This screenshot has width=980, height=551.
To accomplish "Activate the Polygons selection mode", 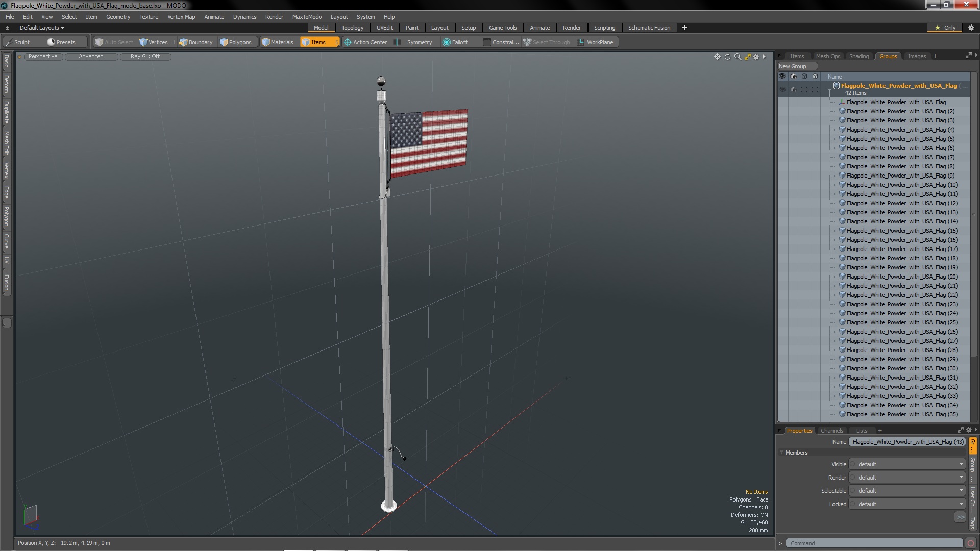I will click(236, 42).
